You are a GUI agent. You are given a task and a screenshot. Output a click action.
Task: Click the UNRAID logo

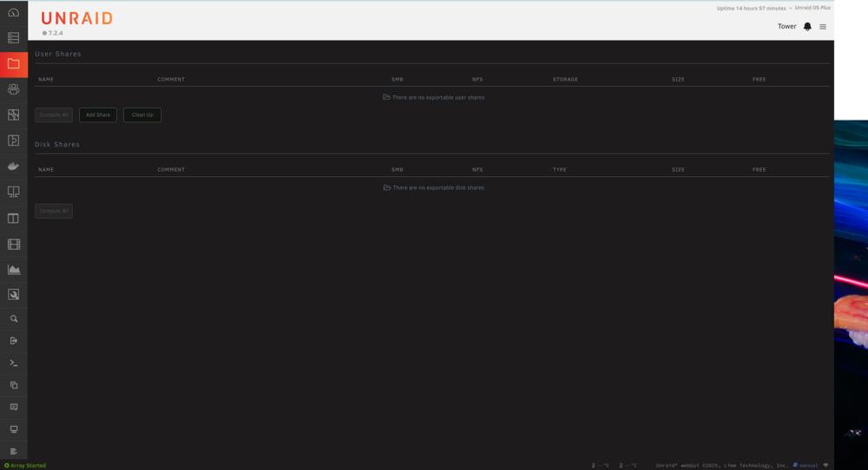pyautogui.click(x=77, y=18)
